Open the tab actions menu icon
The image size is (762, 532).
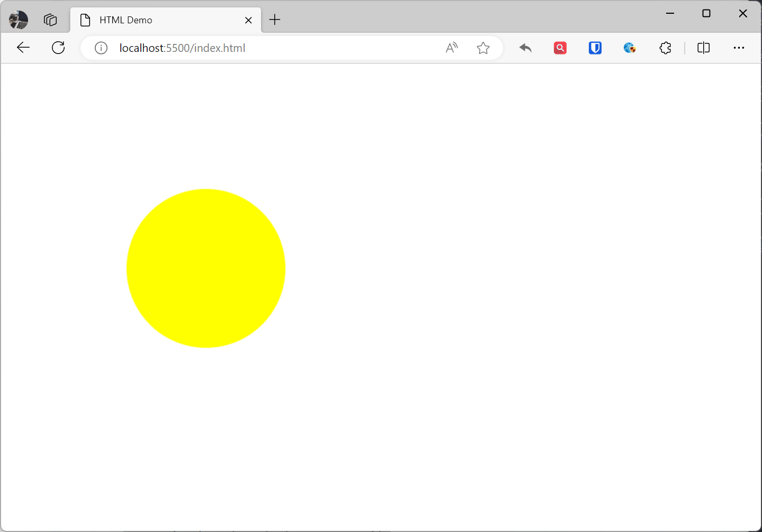coord(50,20)
